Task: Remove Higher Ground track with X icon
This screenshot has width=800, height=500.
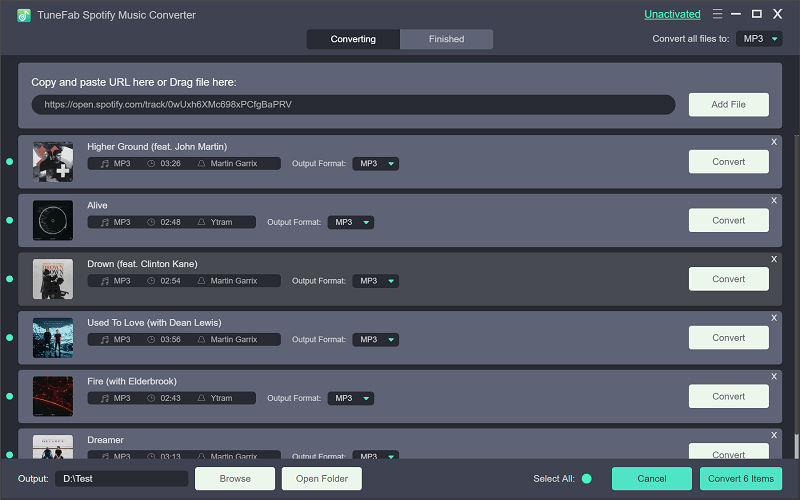Action: tap(773, 142)
